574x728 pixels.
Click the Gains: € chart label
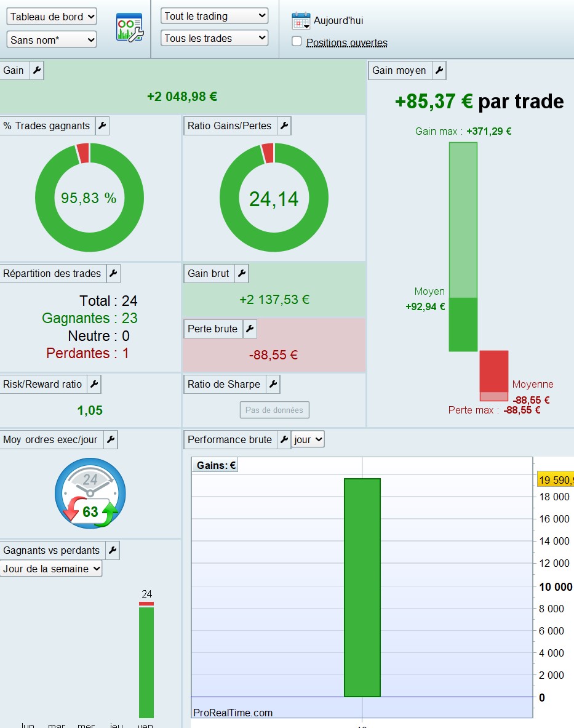click(x=216, y=465)
